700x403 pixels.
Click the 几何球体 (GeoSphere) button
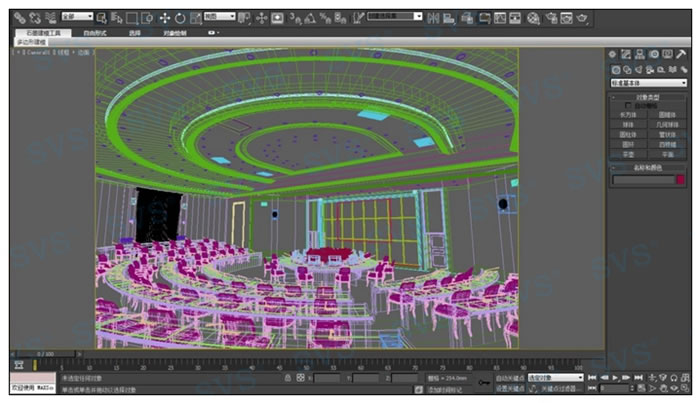click(667, 123)
